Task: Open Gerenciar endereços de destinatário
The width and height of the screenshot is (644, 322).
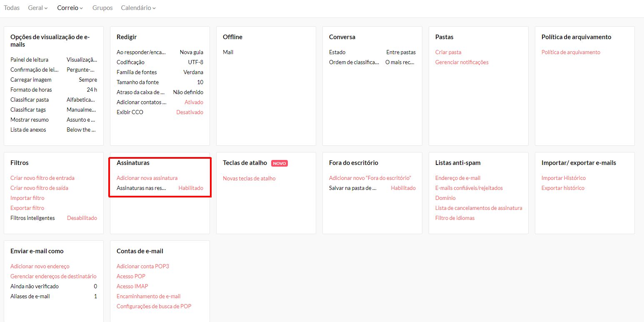Action: (x=53, y=276)
